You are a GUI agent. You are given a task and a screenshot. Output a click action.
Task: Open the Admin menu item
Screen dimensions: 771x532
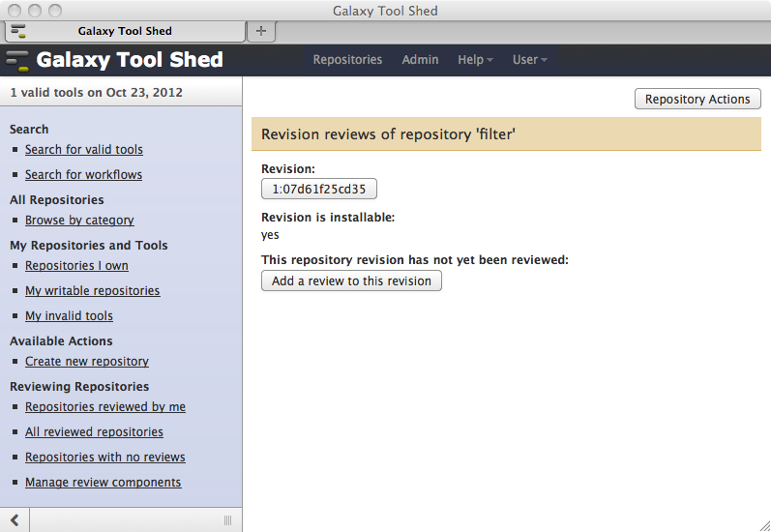pos(420,60)
